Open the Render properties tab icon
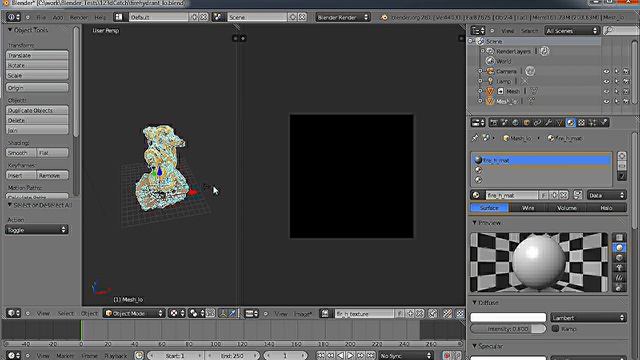Image resolution: width=640 pixels, height=360 pixels. pos(494,122)
